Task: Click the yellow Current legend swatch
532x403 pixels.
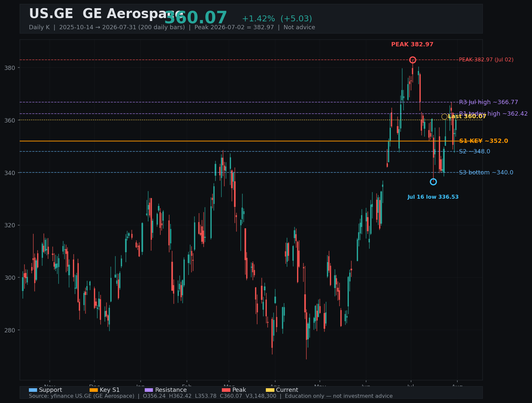Action: [x=270, y=390]
